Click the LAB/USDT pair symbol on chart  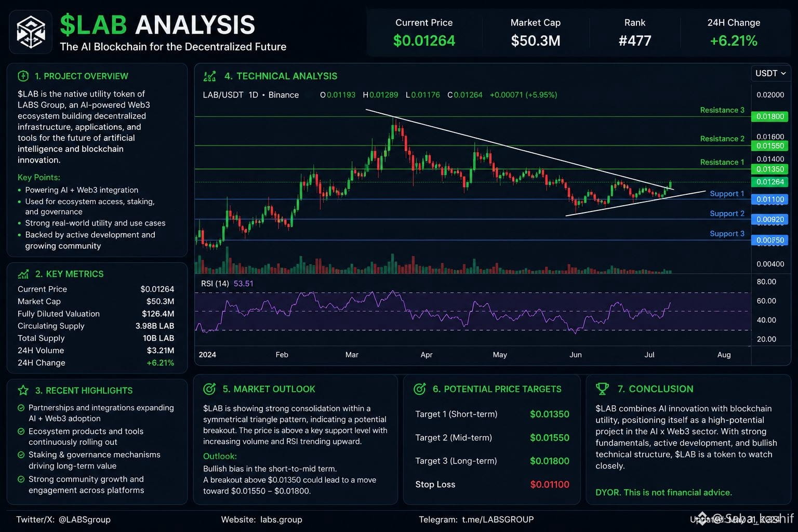tap(223, 95)
